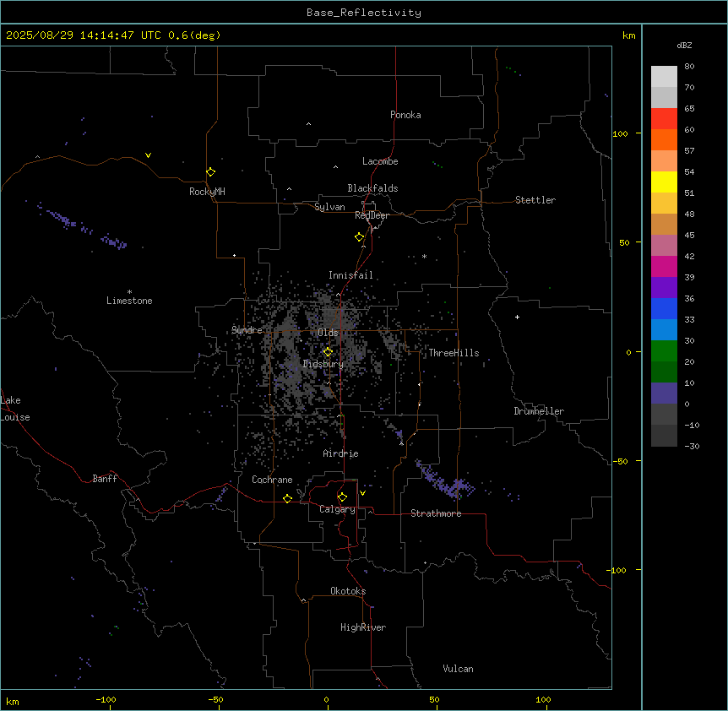This screenshot has height=711, width=728.
Task: Select the purple 10 dBZ legend swatch
Action: click(x=664, y=393)
